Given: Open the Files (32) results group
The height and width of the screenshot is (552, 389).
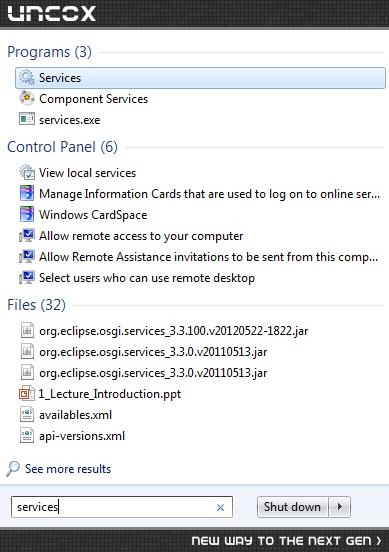Looking at the screenshot, I should click(36, 305).
